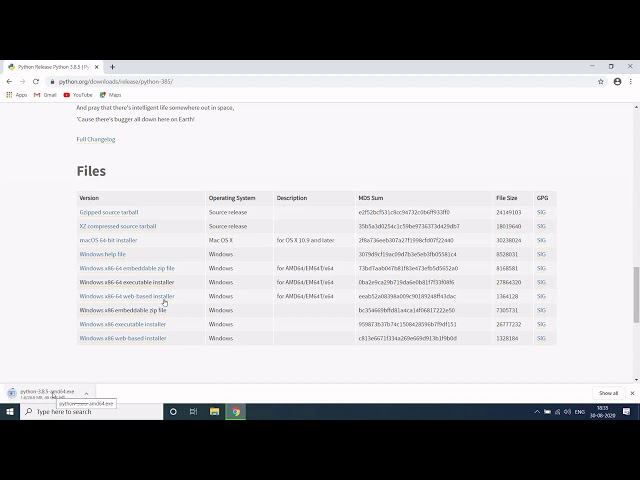
Task: Download Windows x86-64 web-based installer
Action: 127,296
